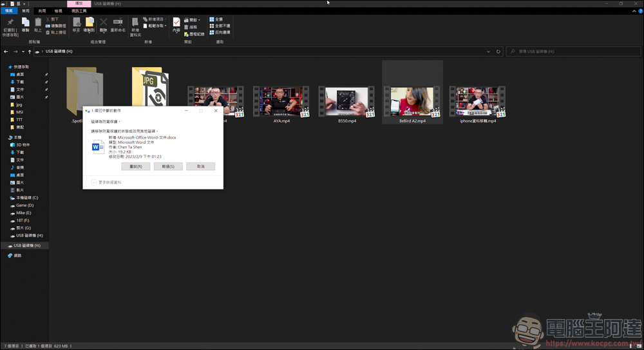Image resolution: width=644 pixels, height=350 pixels.
Task: Click the 貼上 paste icon in ribbon
Action: point(38,23)
